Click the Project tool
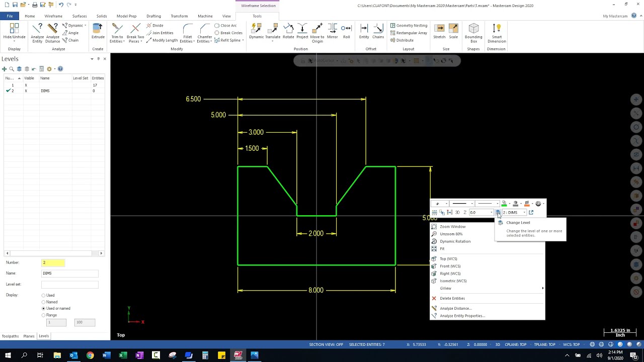The image size is (644, 362). [302, 32]
